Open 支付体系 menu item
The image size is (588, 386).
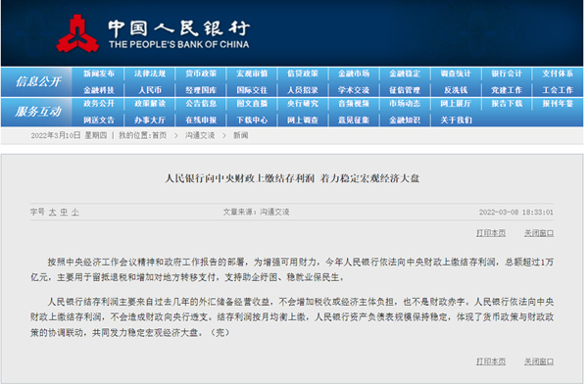[x=558, y=73]
